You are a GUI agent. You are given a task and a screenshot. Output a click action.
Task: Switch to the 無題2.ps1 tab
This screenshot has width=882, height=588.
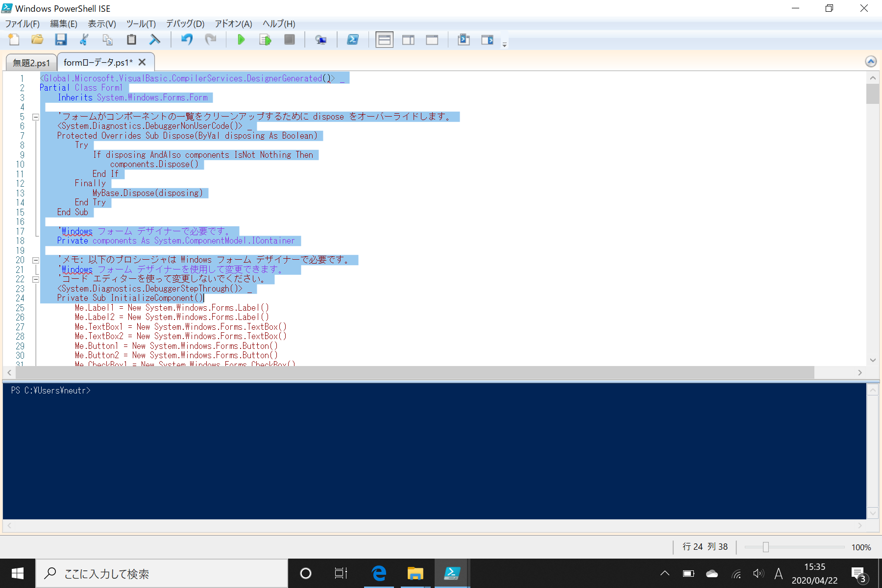(x=30, y=62)
